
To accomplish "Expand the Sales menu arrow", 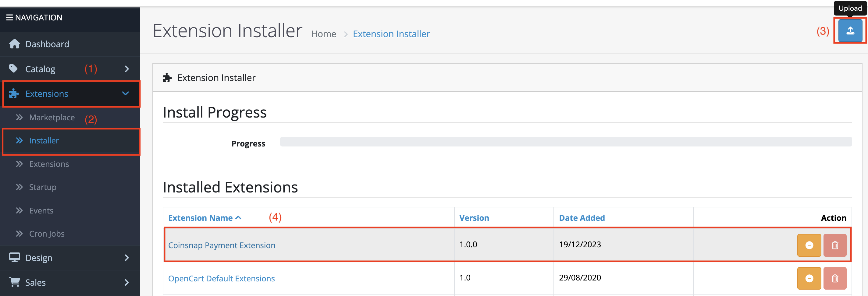I will [127, 282].
